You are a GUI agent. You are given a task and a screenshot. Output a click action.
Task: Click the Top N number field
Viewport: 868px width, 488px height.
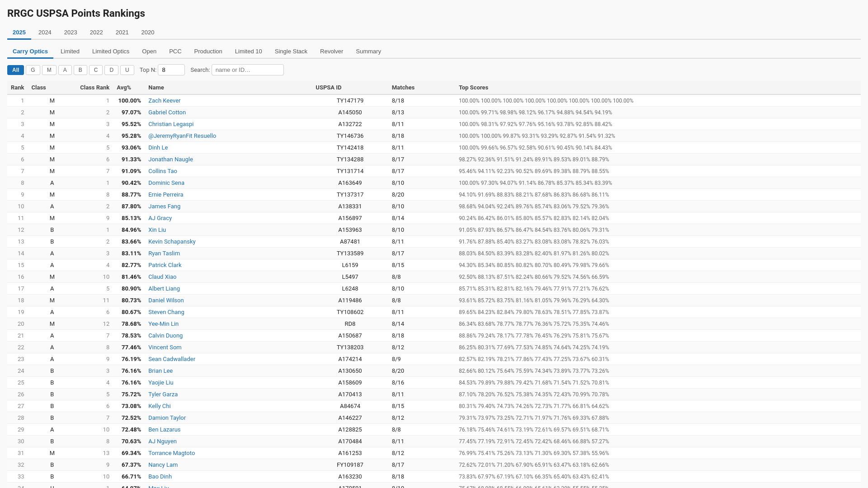pos(171,70)
